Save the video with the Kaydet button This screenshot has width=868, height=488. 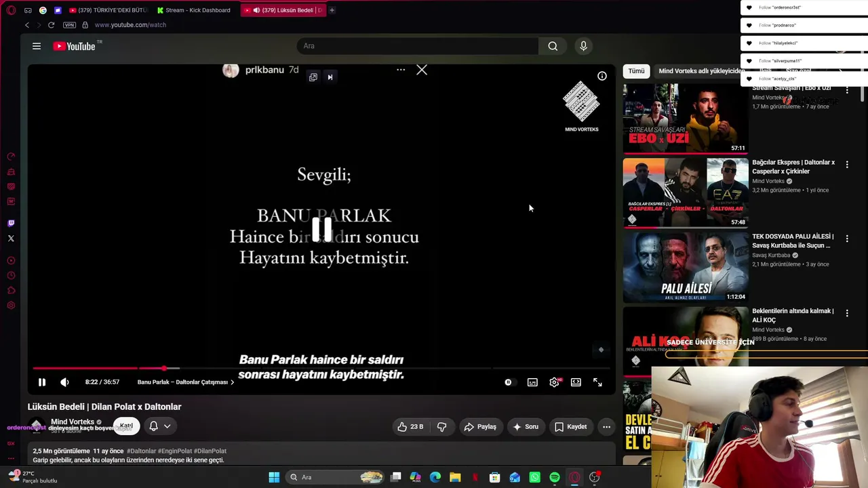(570, 427)
